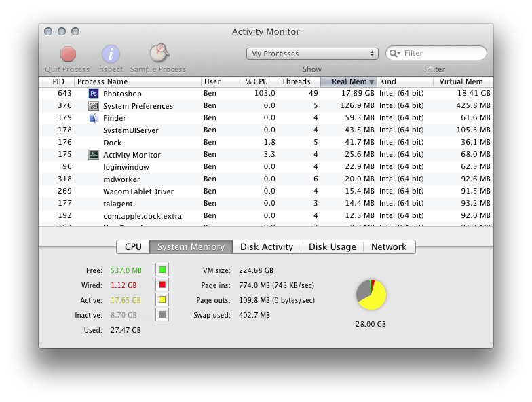Click the 17.65 GB active memory value
532x402 pixels.
pos(126,300)
